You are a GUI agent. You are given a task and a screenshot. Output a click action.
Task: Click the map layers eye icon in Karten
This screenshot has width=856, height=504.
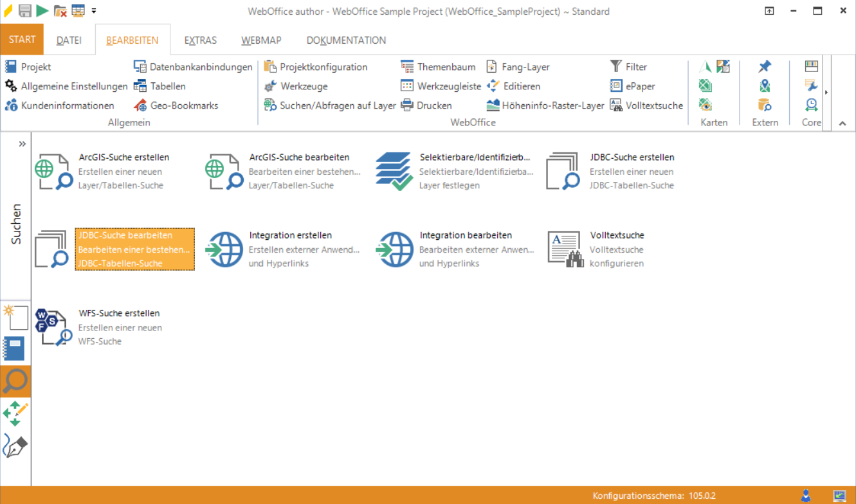[x=706, y=105]
